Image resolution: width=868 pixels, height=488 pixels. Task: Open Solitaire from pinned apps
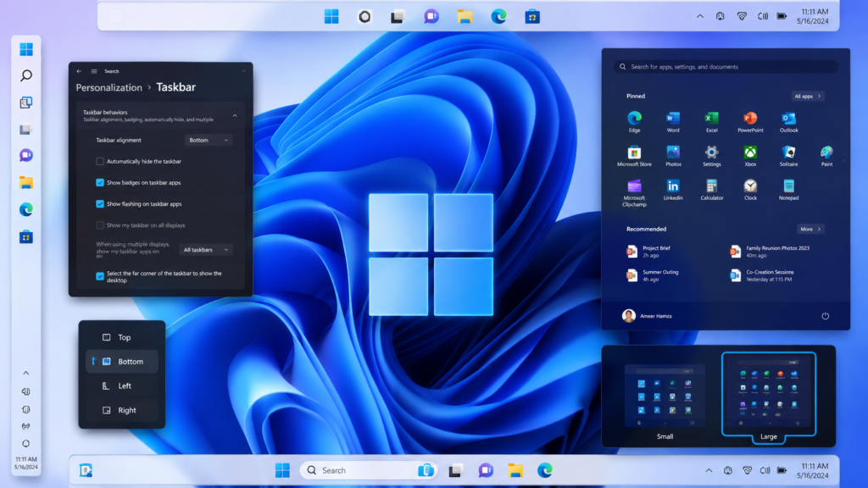(x=789, y=156)
